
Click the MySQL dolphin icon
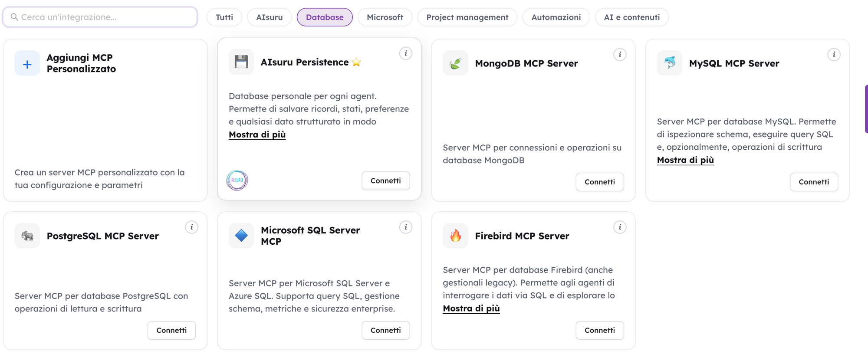pos(670,63)
